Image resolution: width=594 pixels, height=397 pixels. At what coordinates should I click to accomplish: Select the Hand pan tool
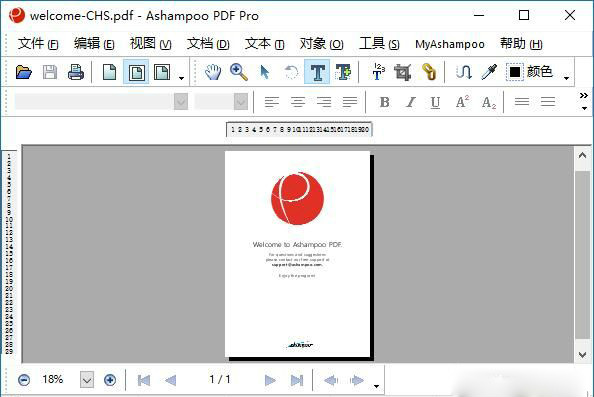coord(213,72)
